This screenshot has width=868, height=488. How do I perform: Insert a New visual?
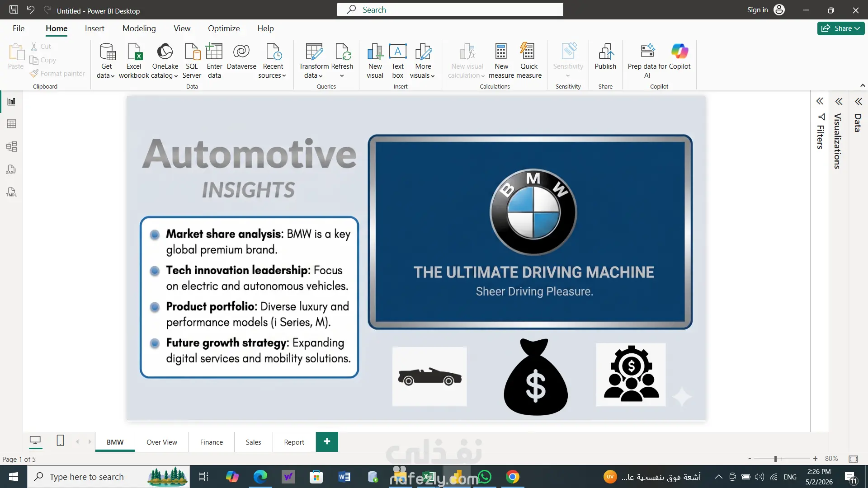[x=375, y=61]
